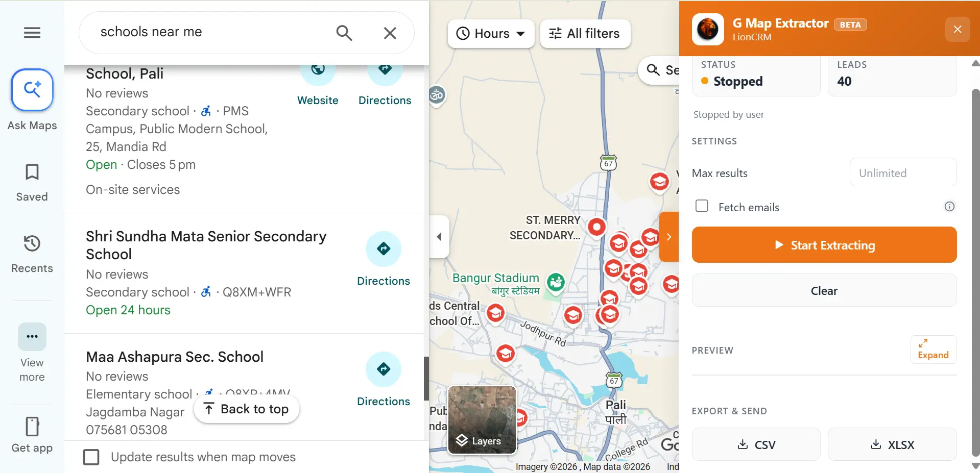Close the G Map Extractor panel
The height and width of the screenshot is (473, 980).
958,29
